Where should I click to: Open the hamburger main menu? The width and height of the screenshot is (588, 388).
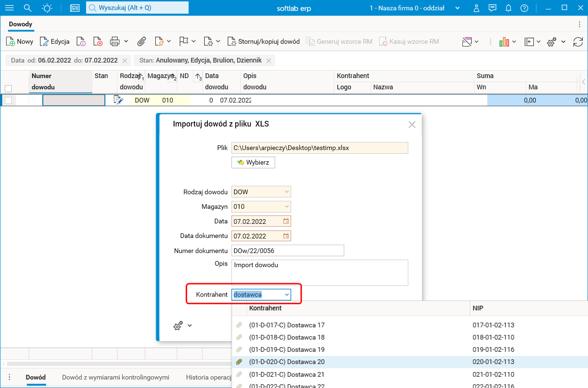tap(9, 8)
